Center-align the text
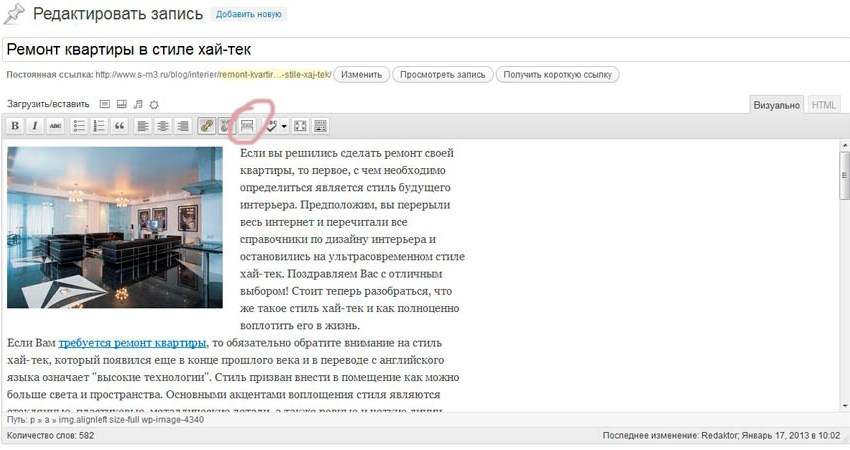850x450 pixels. 163,126
